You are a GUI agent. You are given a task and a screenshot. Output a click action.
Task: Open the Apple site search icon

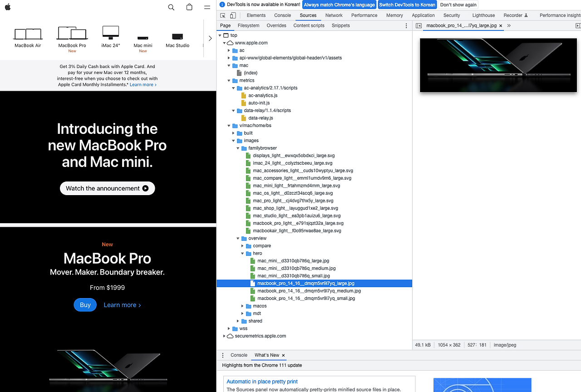point(171,7)
